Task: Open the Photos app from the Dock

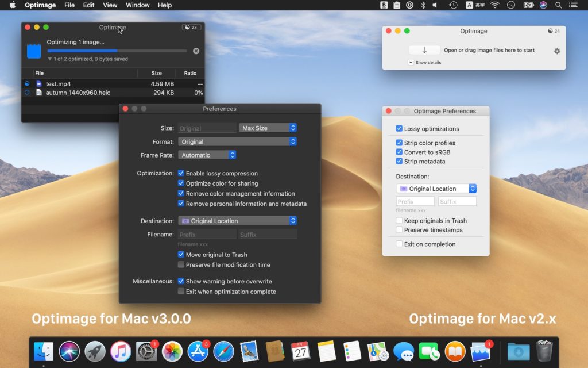Action: (172, 351)
